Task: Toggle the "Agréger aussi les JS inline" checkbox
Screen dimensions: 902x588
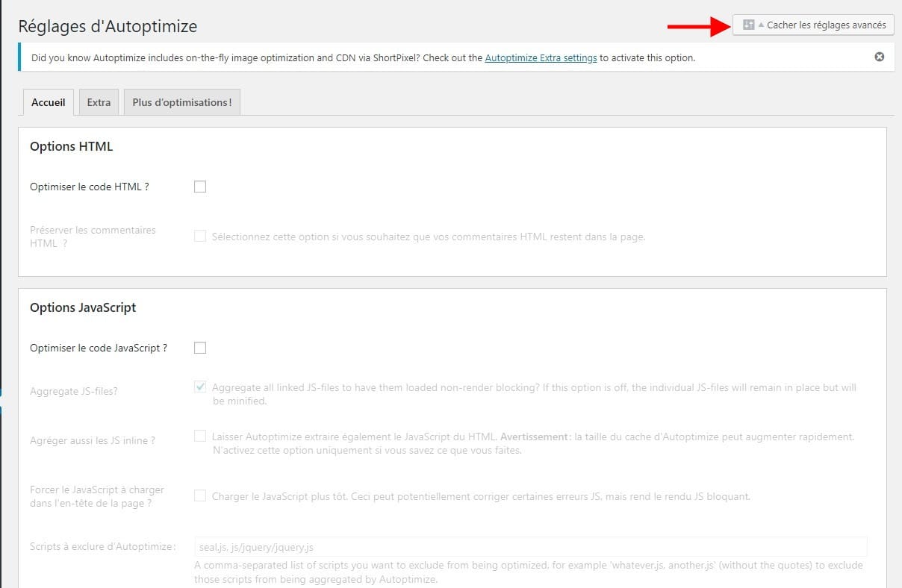Action: click(x=200, y=437)
